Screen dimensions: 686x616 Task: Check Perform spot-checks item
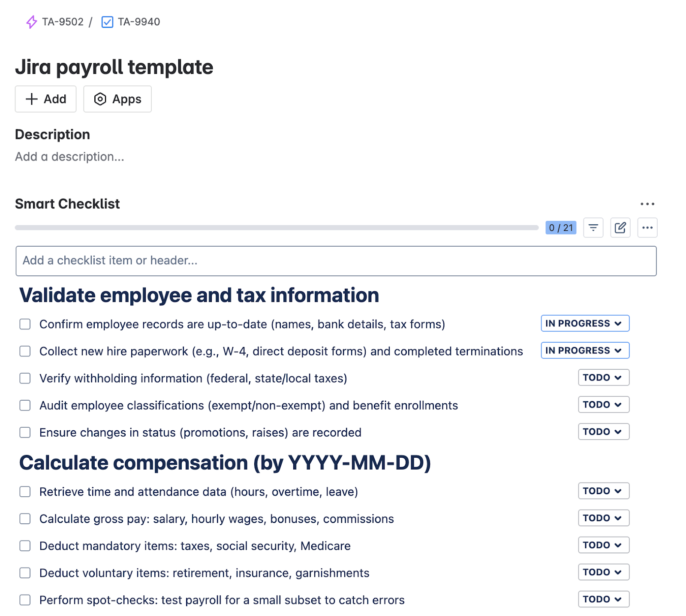25,600
